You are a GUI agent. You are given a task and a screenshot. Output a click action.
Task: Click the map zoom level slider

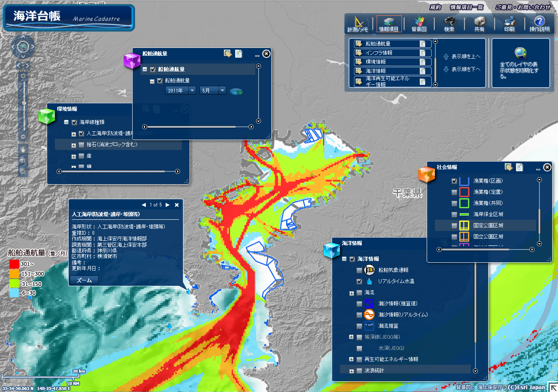point(24,103)
